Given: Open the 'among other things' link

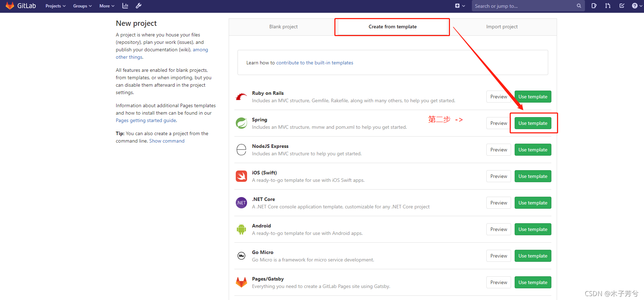Looking at the screenshot, I should [162, 53].
